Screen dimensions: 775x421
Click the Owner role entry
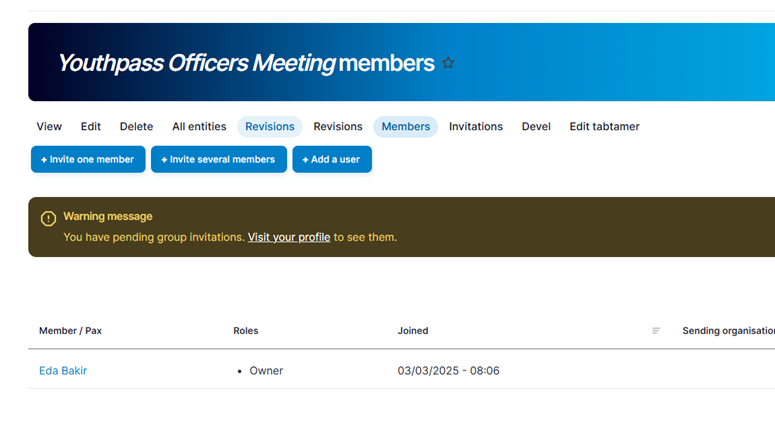[x=266, y=371]
